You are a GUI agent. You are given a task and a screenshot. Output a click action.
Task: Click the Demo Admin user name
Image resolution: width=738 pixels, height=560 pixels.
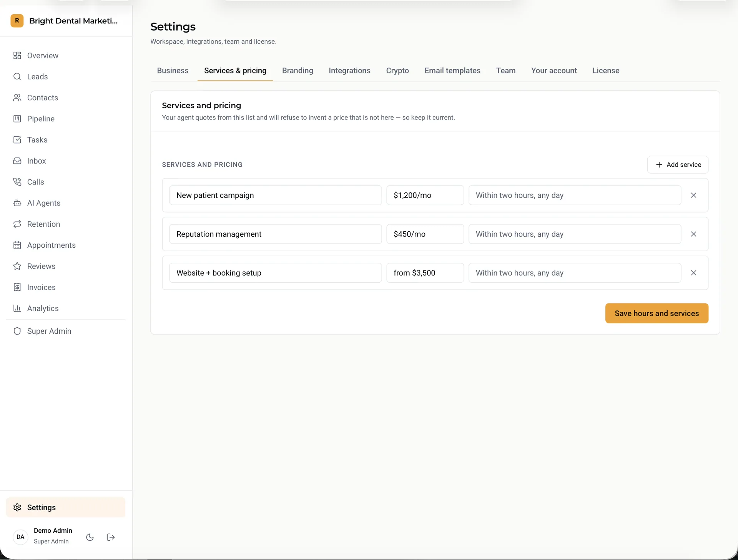click(53, 530)
